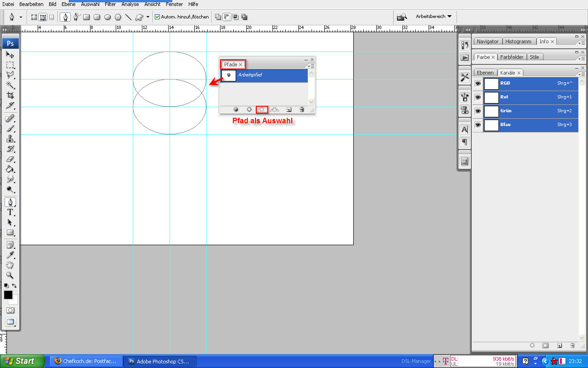This screenshot has height=368, width=588.
Task: Load path as selection in Pfade panel
Action: [x=262, y=109]
